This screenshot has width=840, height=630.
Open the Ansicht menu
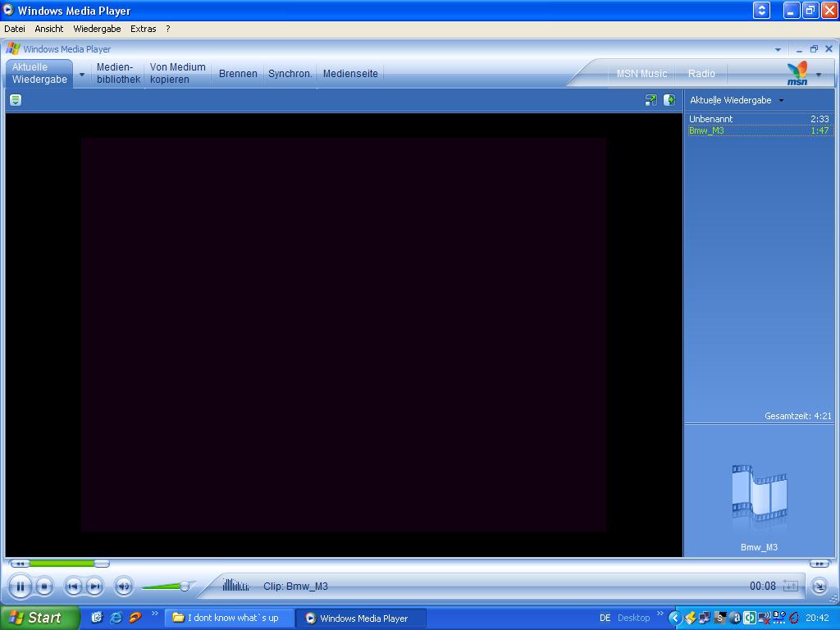point(48,29)
